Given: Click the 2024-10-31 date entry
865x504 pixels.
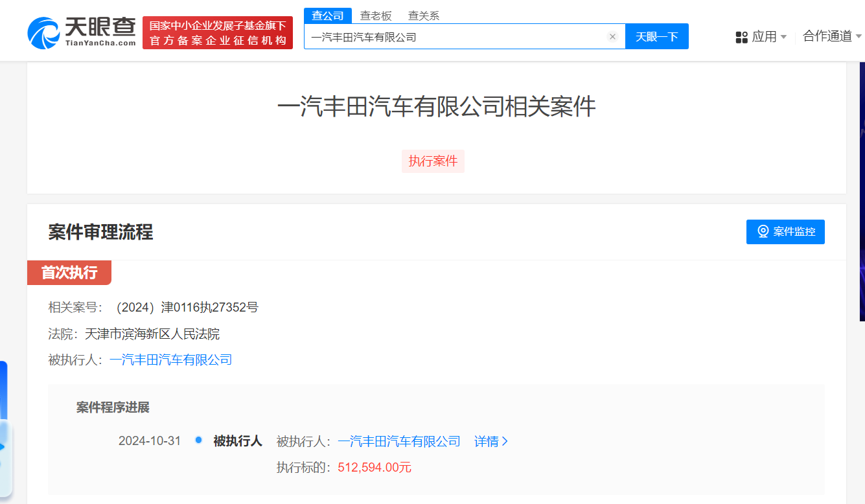Looking at the screenshot, I should point(150,441).
